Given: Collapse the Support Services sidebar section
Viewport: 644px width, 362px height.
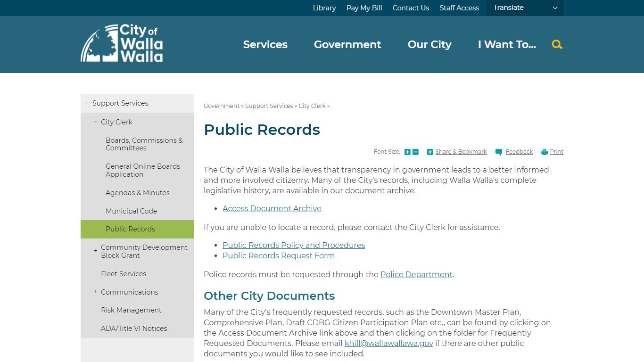Looking at the screenshot, I should (x=87, y=103).
